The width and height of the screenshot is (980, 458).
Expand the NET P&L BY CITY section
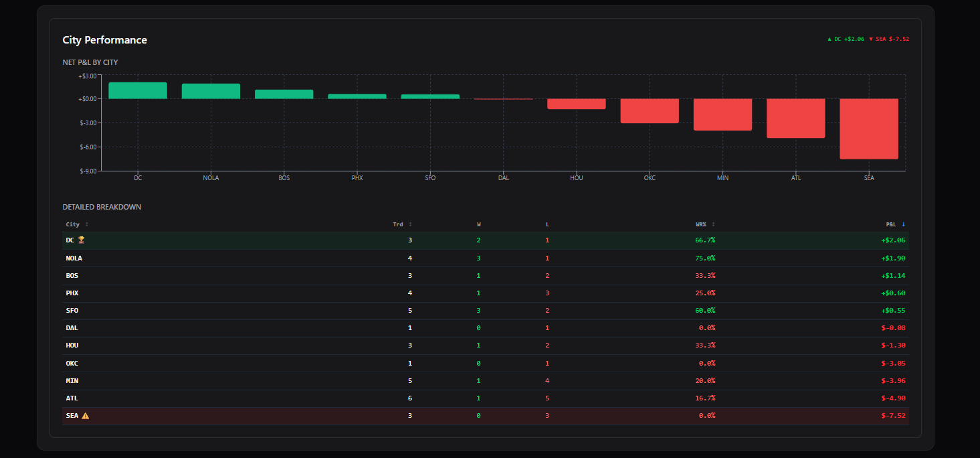point(90,62)
